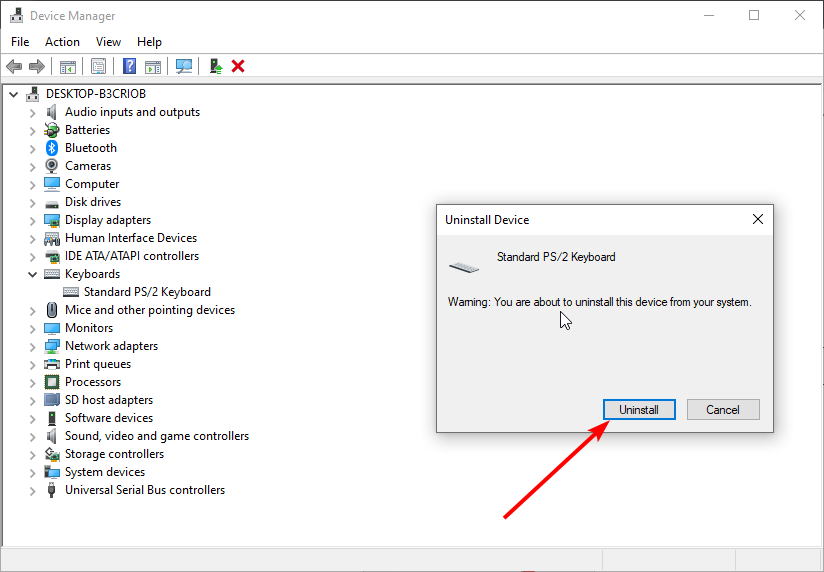Open the View menu
Viewport: 824px width, 572px height.
tap(108, 42)
